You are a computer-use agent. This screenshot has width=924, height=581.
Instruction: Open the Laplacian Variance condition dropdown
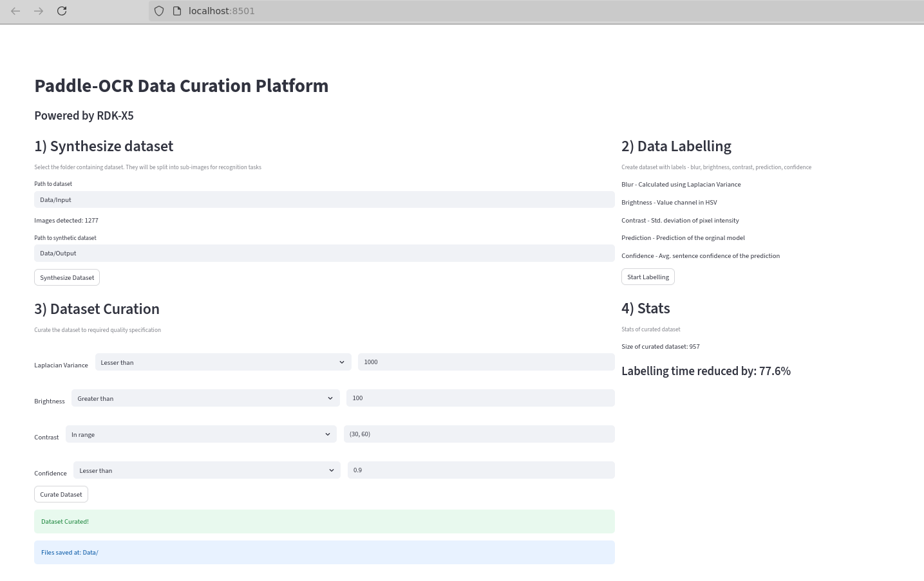[x=223, y=362]
